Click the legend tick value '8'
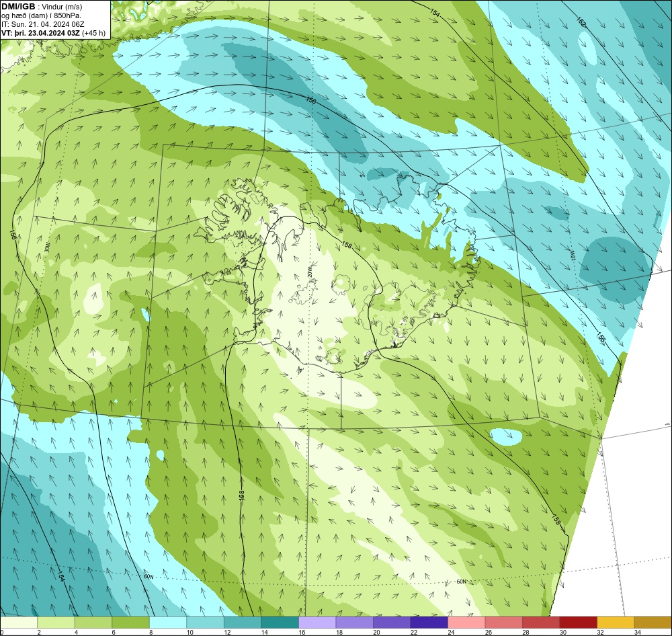 152,632
